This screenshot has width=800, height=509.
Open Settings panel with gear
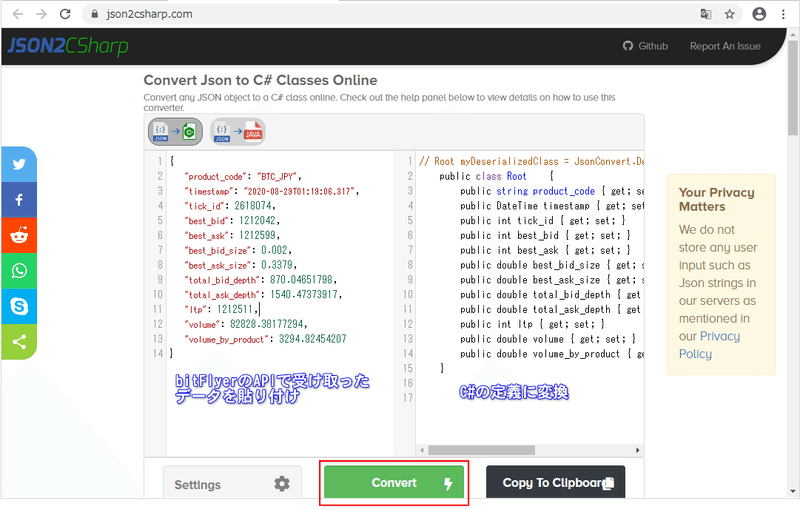pyautogui.click(x=232, y=482)
